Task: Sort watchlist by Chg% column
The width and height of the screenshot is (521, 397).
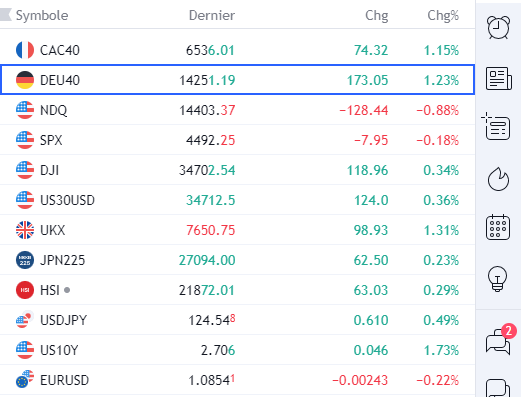Action: (443, 16)
